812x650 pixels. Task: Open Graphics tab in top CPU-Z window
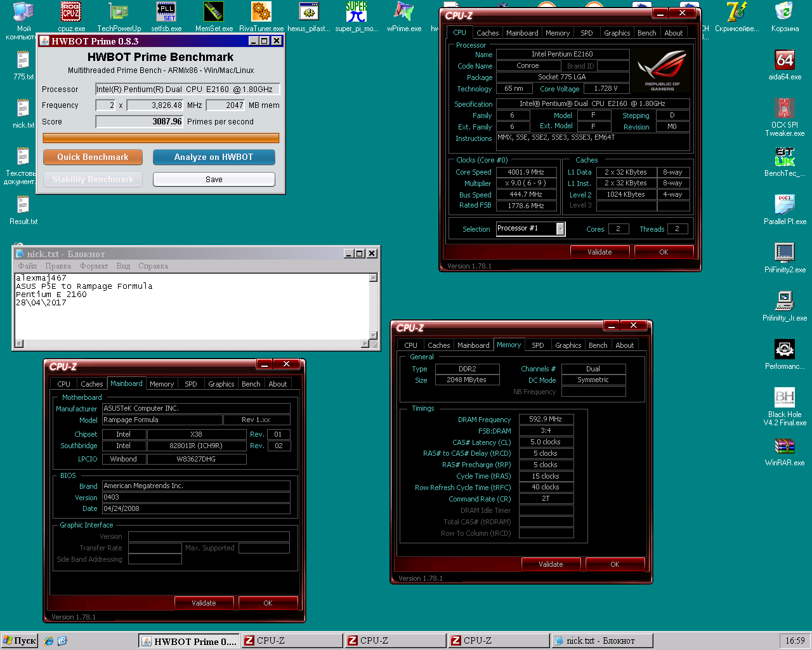click(x=617, y=33)
